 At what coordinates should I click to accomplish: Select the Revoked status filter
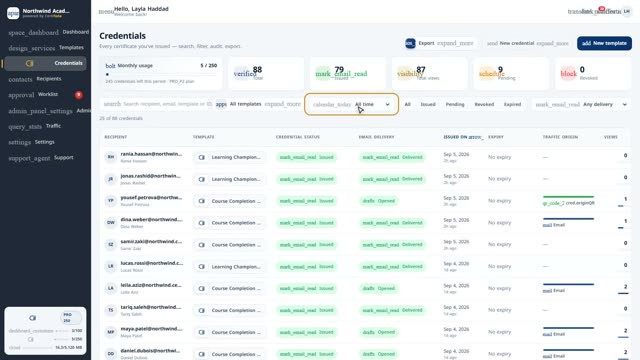(484, 104)
